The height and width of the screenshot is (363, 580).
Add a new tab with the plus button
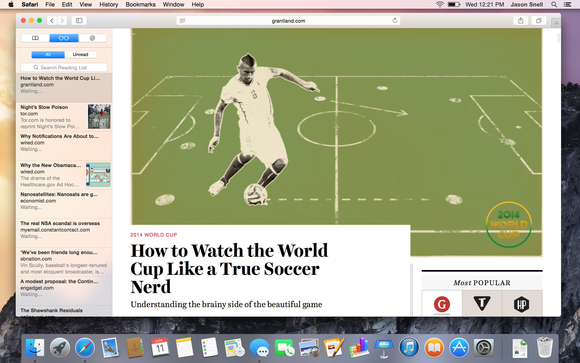tap(556, 23)
